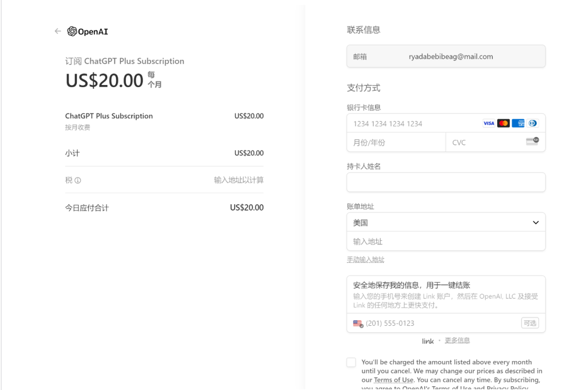Open the 更多信息 link beside Link
The image size is (588, 390).
[x=457, y=340]
